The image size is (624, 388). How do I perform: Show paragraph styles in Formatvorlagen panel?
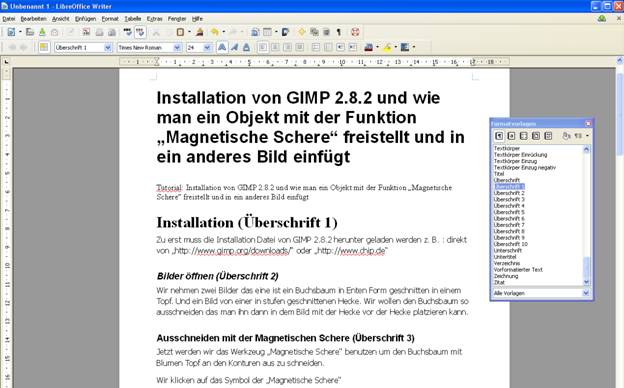(499, 136)
